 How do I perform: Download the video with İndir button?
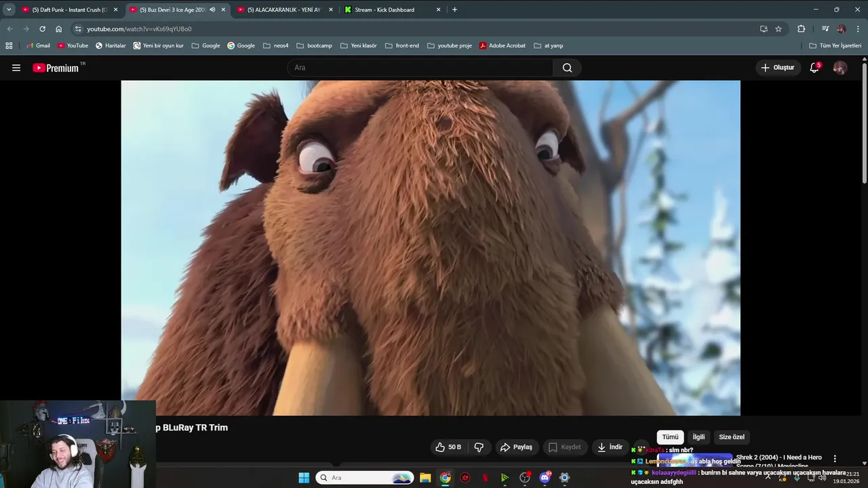(x=610, y=447)
